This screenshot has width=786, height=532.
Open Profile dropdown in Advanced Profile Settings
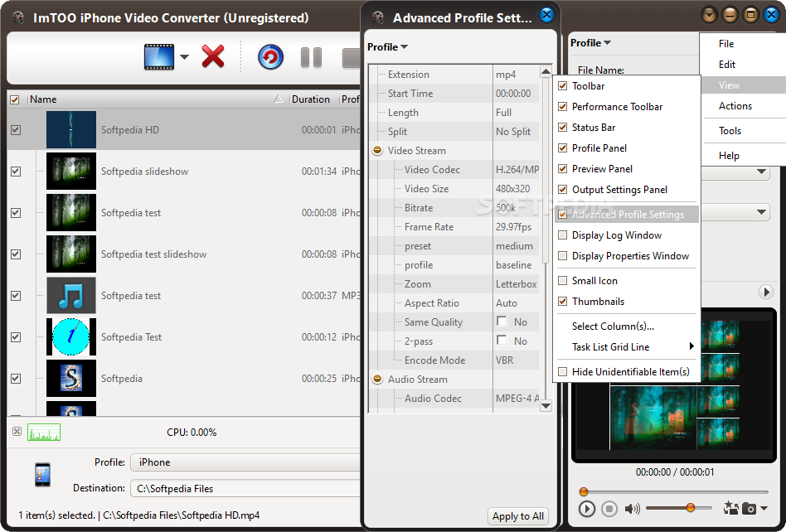pyautogui.click(x=387, y=46)
